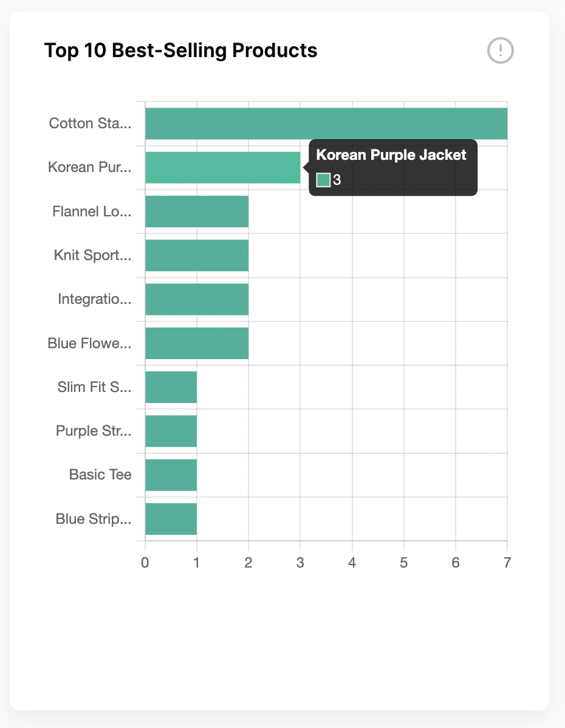Select the Slim Fit S... bar
Viewport: 565px width, 728px height.
[171, 386]
